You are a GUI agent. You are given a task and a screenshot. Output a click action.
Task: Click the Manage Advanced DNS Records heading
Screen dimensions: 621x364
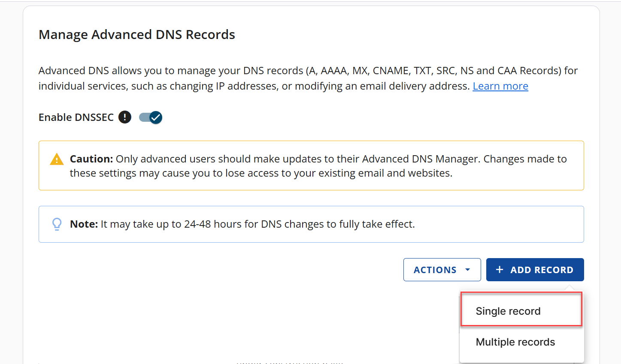pyautogui.click(x=136, y=34)
